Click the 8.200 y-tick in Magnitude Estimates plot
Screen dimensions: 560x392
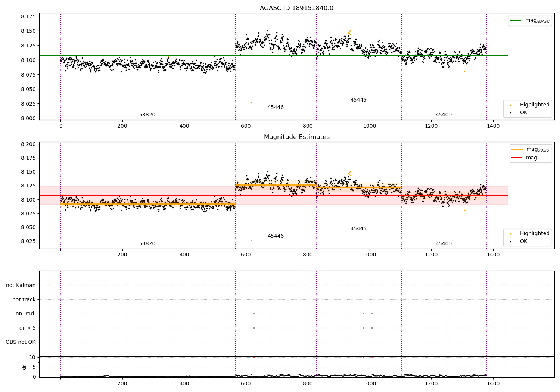28,144
